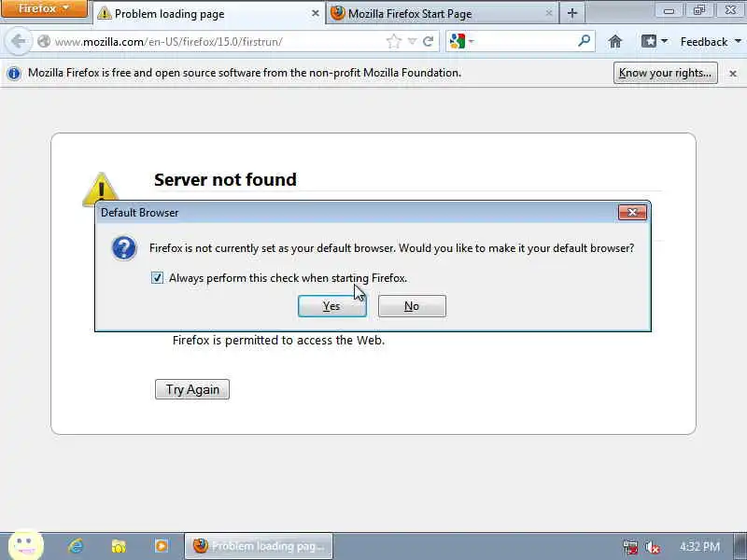The image size is (747, 560).
Task: Click the question mark dialog icon
Action: [x=124, y=248]
